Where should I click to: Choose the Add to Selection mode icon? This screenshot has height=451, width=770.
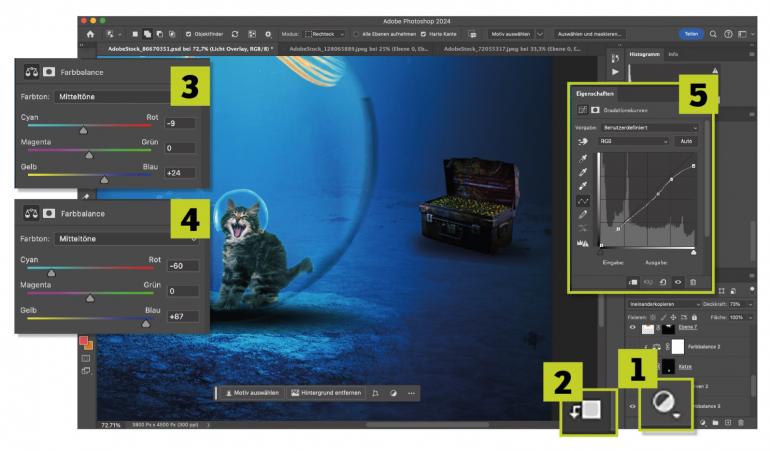(x=147, y=34)
